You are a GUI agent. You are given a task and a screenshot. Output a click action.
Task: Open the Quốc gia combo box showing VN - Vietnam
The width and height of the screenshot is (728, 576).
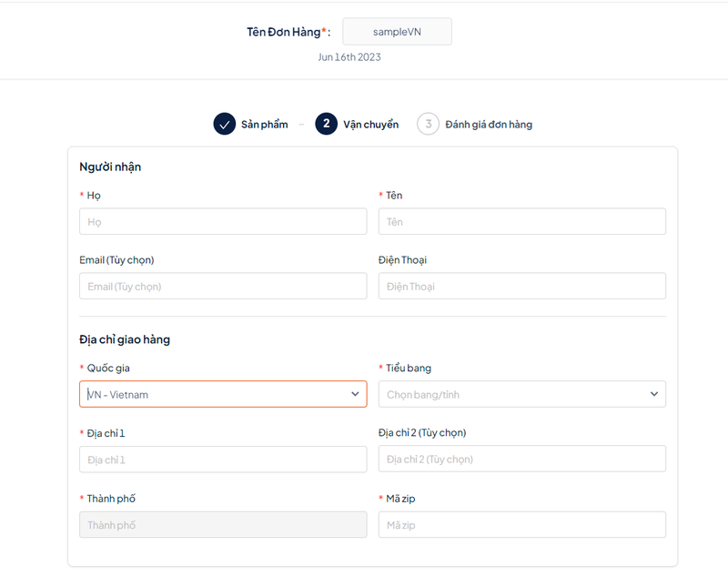point(223,394)
